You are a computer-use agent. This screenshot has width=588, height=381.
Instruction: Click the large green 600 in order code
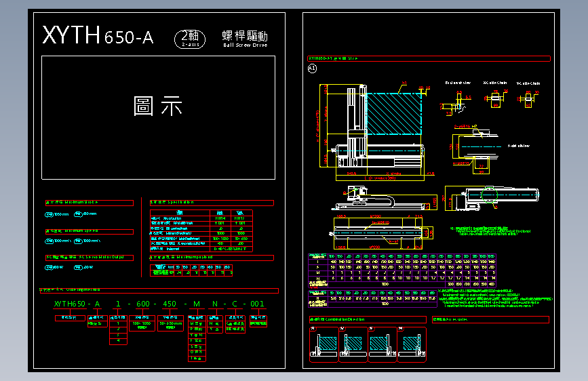143,304
